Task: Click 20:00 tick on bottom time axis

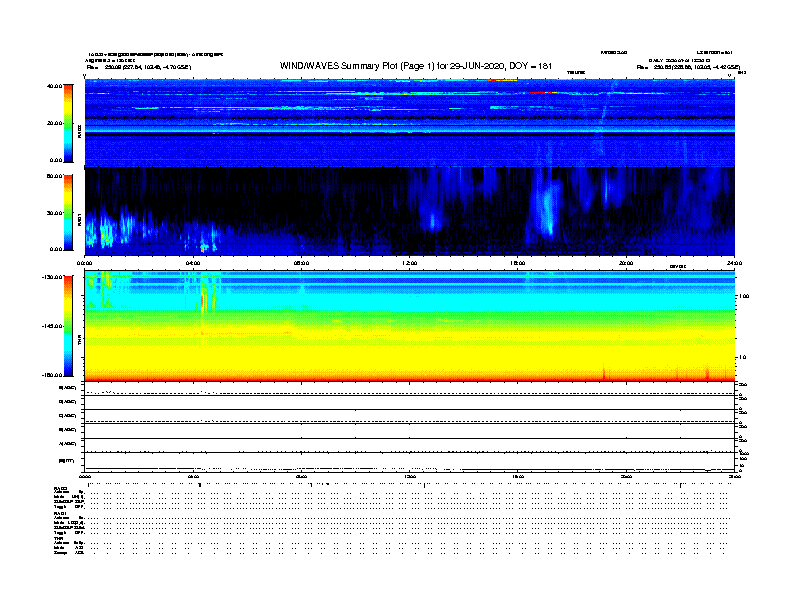Action: (626, 476)
